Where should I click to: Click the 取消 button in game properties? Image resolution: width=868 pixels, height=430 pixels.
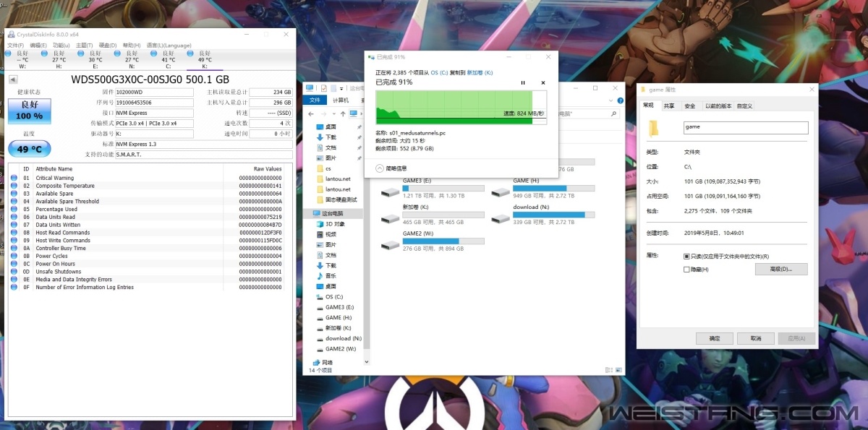[756, 338]
